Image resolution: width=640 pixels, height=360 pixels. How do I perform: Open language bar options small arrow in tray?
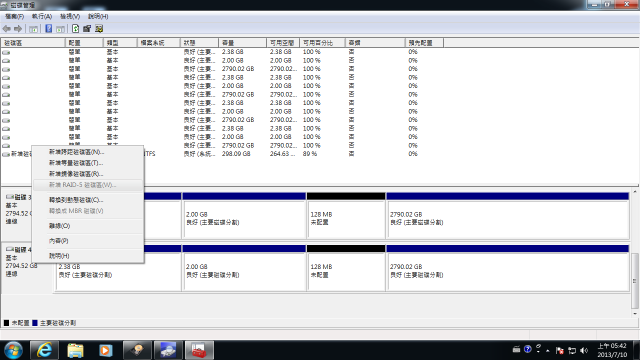(538, 351)
